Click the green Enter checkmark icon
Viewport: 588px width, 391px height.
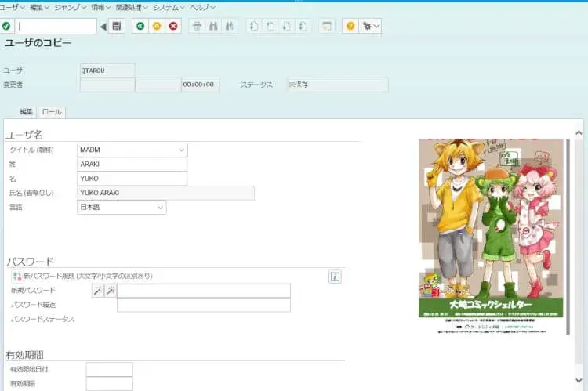click(7, 26)
